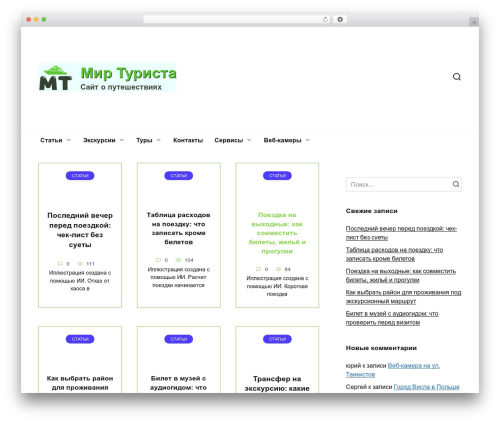
Task: Open the Веб-камеры menu item
Action: [x=282, y=140]
